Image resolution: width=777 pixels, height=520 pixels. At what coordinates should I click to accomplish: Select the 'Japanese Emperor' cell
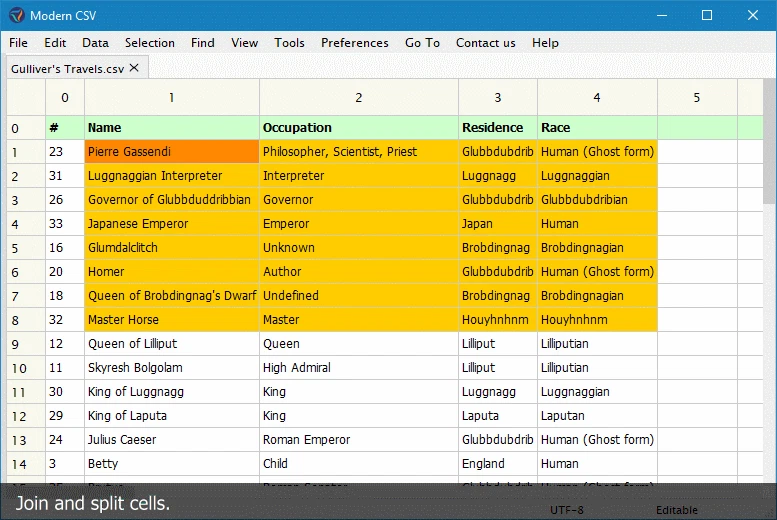tap(172, 224)
